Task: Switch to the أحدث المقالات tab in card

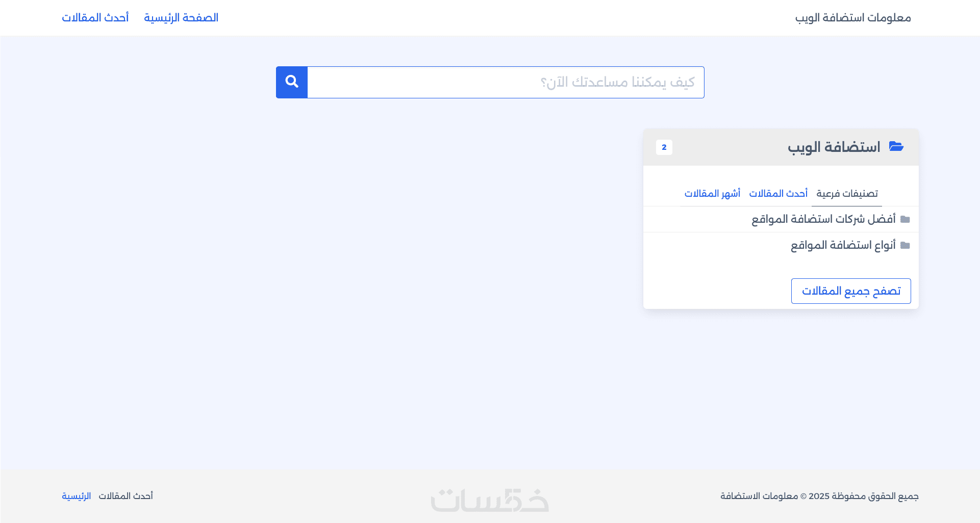Action: coord(778,194)
